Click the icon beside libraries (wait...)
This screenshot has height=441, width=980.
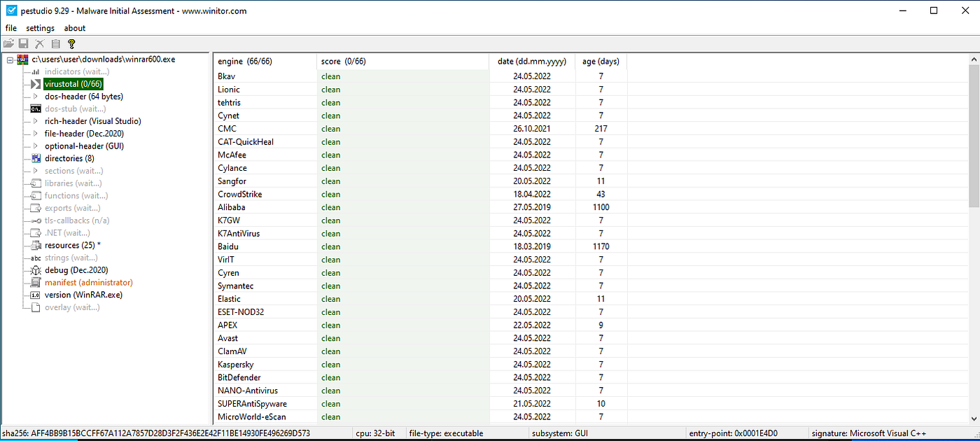36,183
